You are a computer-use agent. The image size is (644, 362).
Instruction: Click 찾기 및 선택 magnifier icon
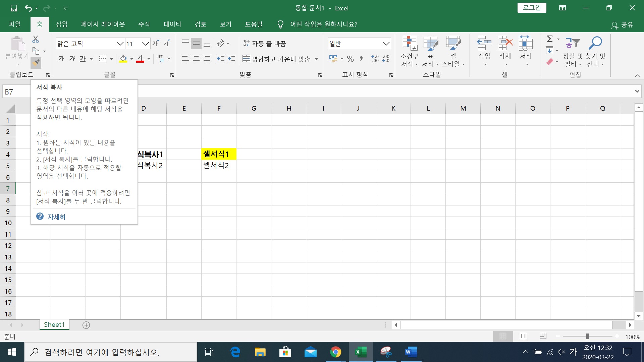point(595,43)
